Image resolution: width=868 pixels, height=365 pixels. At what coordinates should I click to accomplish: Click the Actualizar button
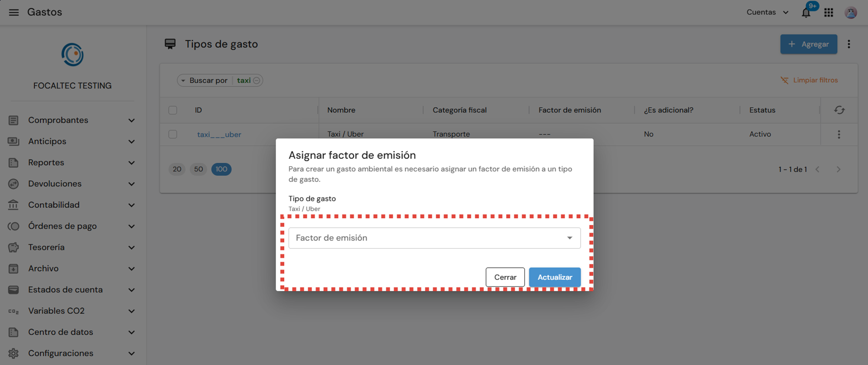(x=555, y=277)
